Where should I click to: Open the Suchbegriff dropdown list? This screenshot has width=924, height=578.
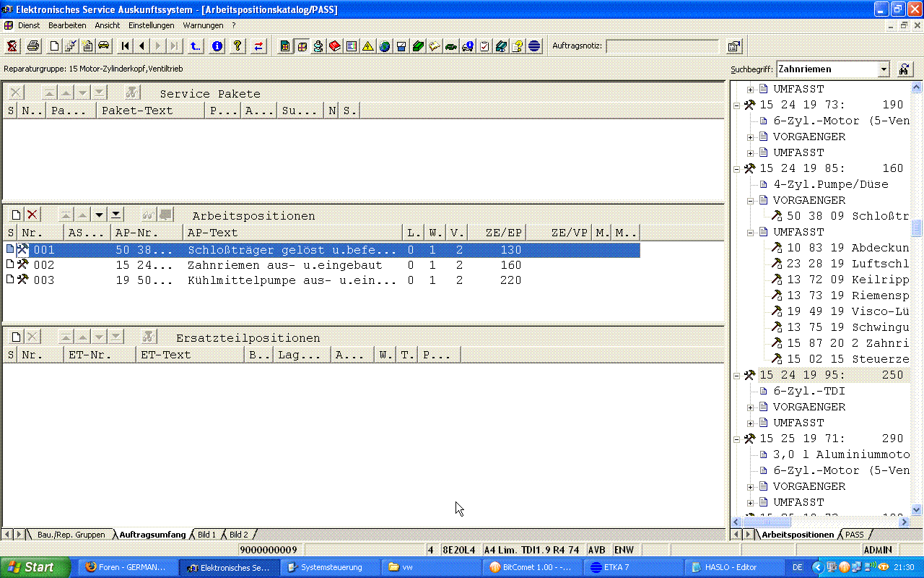pos(884,69)
